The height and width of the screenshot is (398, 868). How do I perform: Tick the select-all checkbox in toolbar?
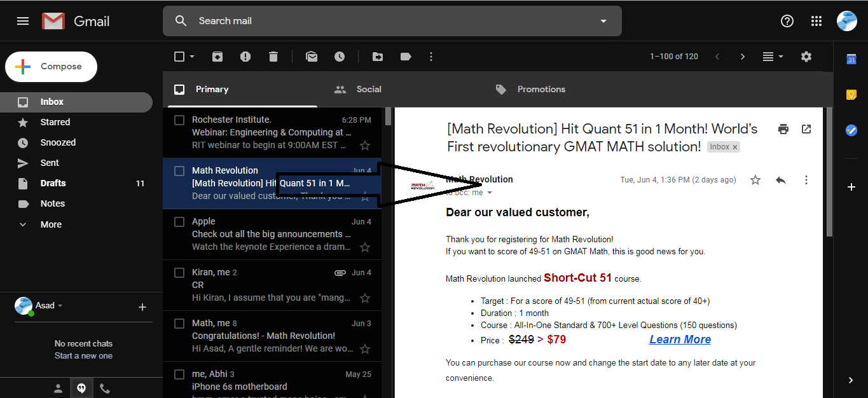pos(179,57)
